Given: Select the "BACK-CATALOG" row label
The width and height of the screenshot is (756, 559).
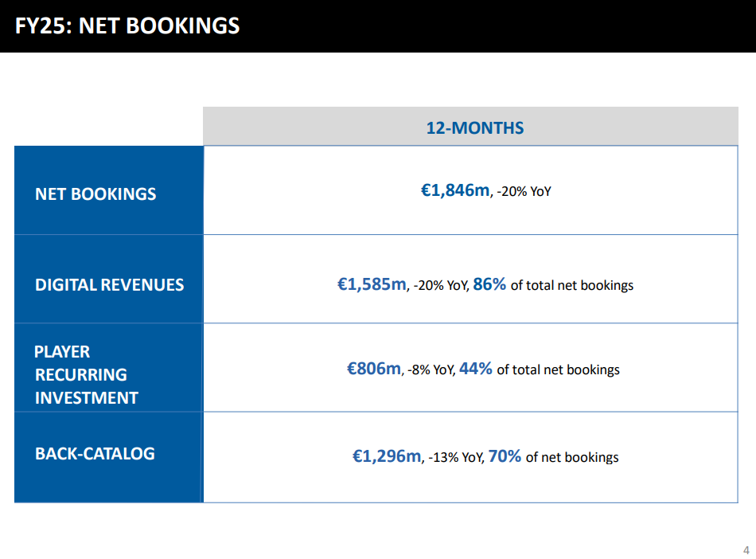Looking at the screenshot, I should pos(95,454).
